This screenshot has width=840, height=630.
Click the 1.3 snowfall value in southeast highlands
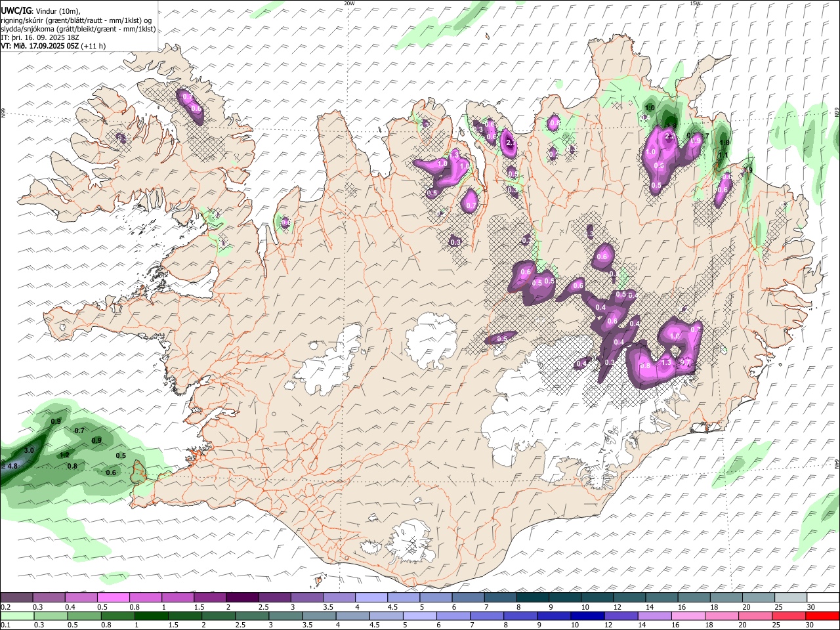(666, 362)
